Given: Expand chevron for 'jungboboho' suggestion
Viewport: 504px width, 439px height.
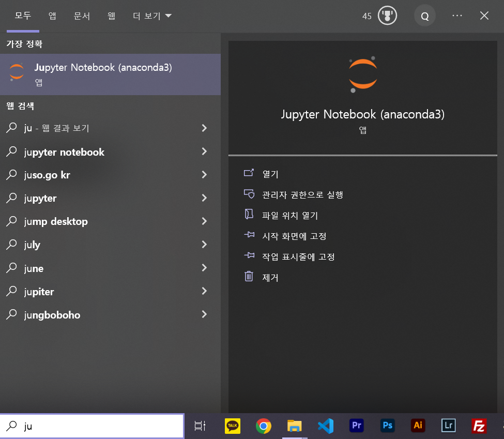Looking at the screenshot, I should tap(204, 314).
